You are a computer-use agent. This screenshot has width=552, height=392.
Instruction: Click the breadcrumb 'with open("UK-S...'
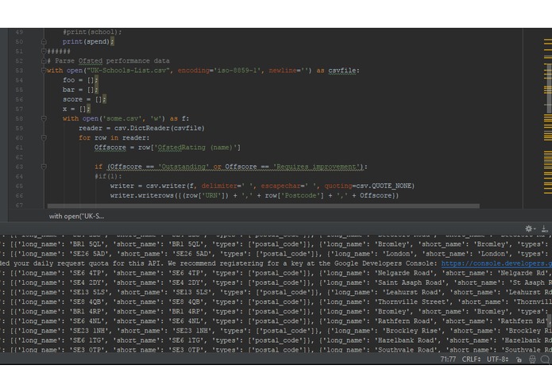[76, 216]
